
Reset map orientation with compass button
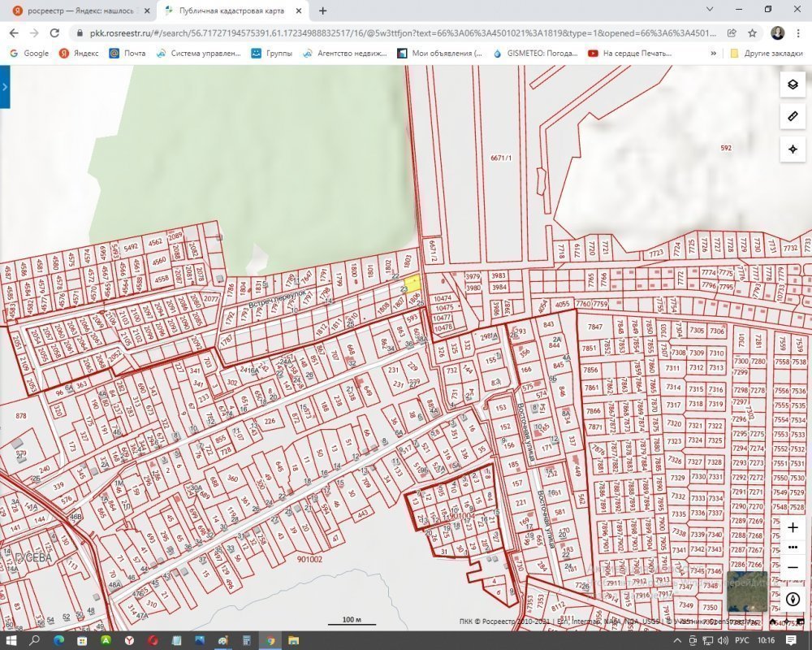tap(793, 599)
